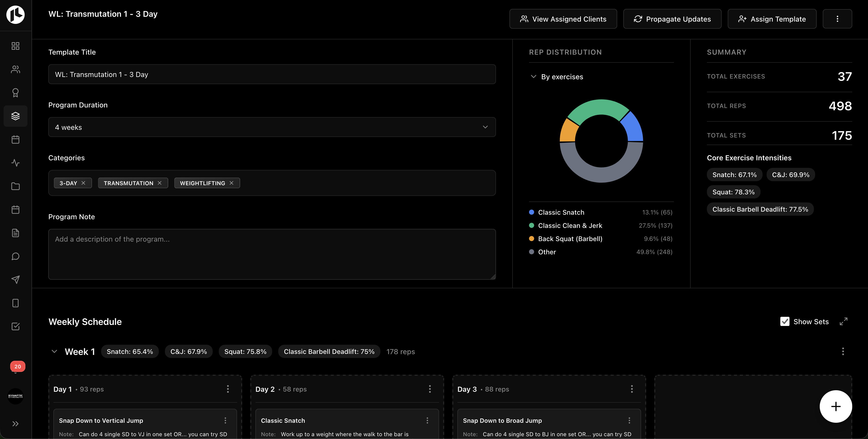Viewport: 868px width, 439px height.
Task: Select Classic Clean & Jerk legend row
Action: click(x=601, y=225)
